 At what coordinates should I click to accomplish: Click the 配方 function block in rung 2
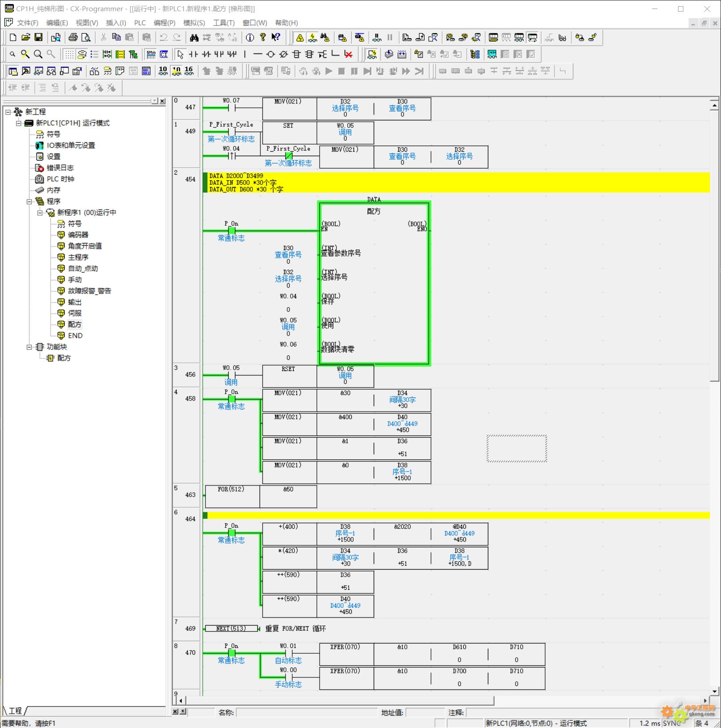[x=374, y=283]
